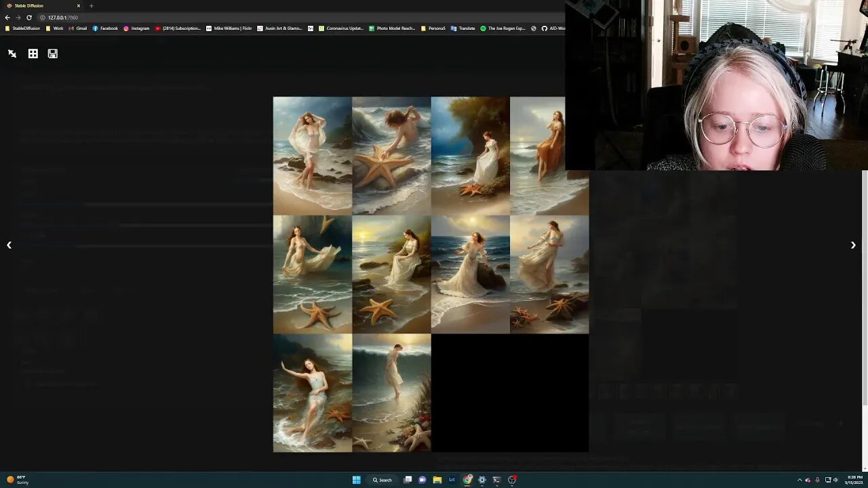Viewport: 868px width, 488px height.
Task: Click image of woman in orange dress
Action: pos(538,156)
